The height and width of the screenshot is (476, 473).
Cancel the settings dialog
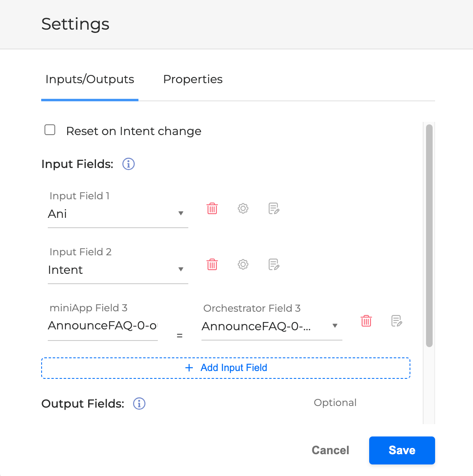coord(330,450)
